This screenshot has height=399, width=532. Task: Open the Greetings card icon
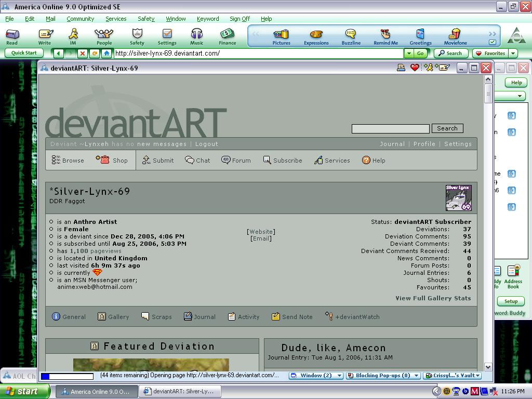point(420,37)
